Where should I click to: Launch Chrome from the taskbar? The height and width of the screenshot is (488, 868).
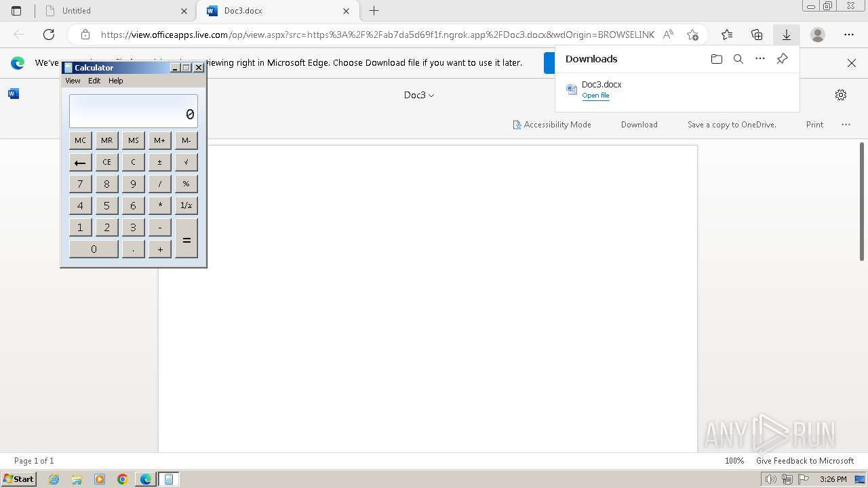coord(122,479)
